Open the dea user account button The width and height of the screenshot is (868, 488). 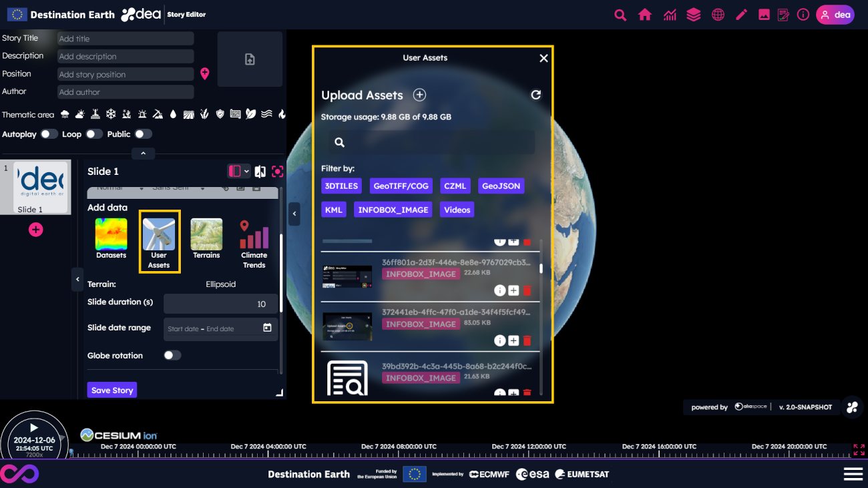click(835, 15)
